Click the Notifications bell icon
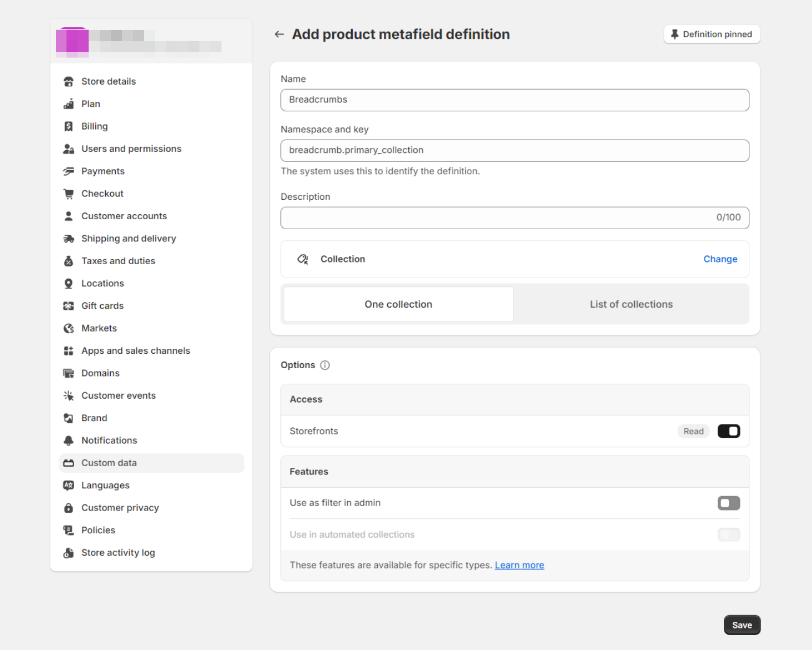Screen dimensions: 812x650 click(69, 440)
